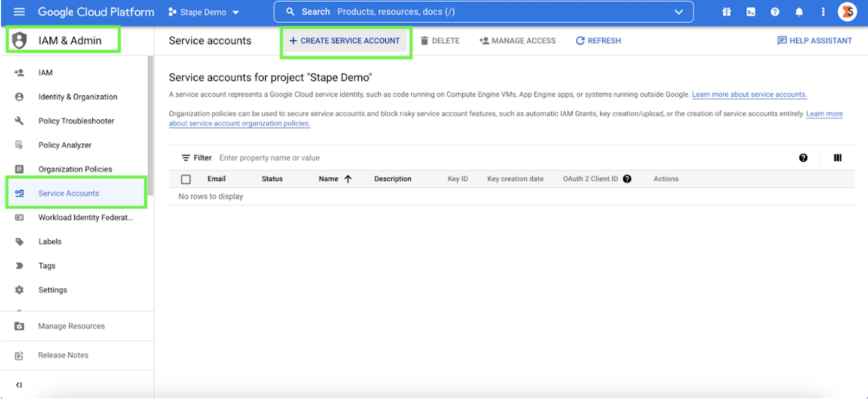Click the Identity & Organization icon
Screen dimensions: 868x400
(x=19, y=97)
